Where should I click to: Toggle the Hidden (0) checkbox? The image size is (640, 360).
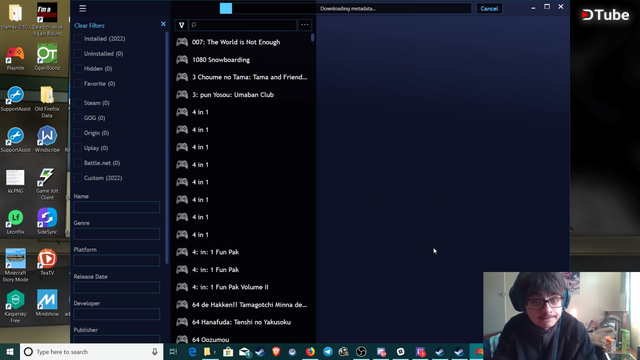click(78, 69)
